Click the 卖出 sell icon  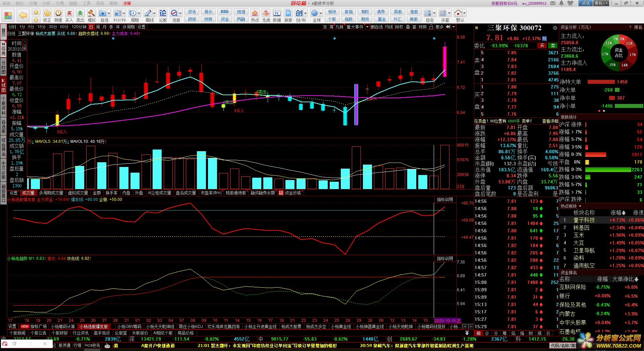[x=80, y=13]
